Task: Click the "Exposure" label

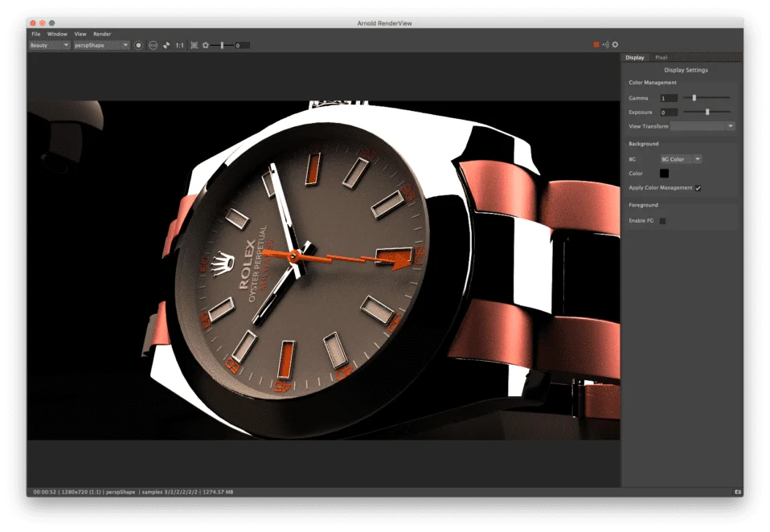Action: pyautogui.click(x=641, y=113)
